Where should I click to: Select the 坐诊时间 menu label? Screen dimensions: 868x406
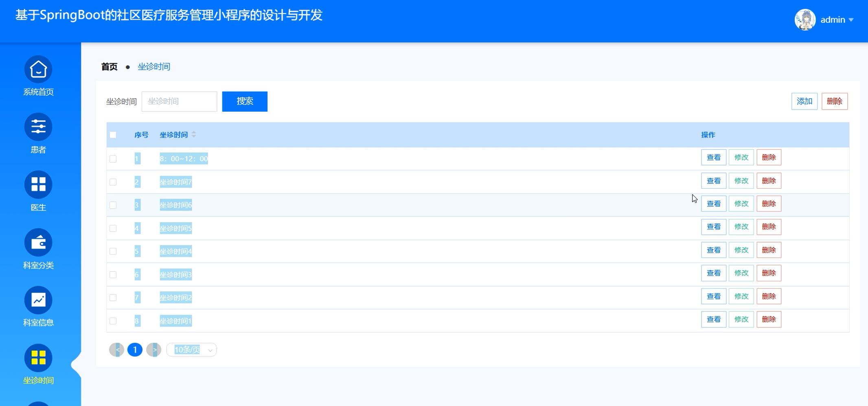38,380
